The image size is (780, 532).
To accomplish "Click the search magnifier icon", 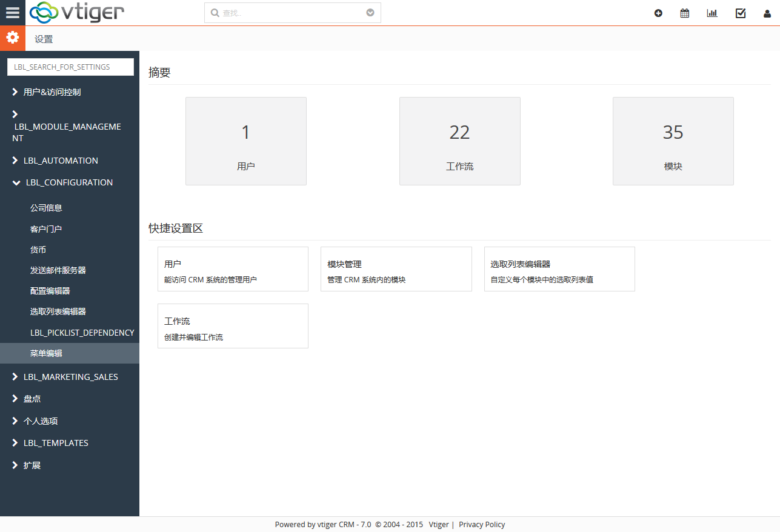I will (x=215, y=13).
